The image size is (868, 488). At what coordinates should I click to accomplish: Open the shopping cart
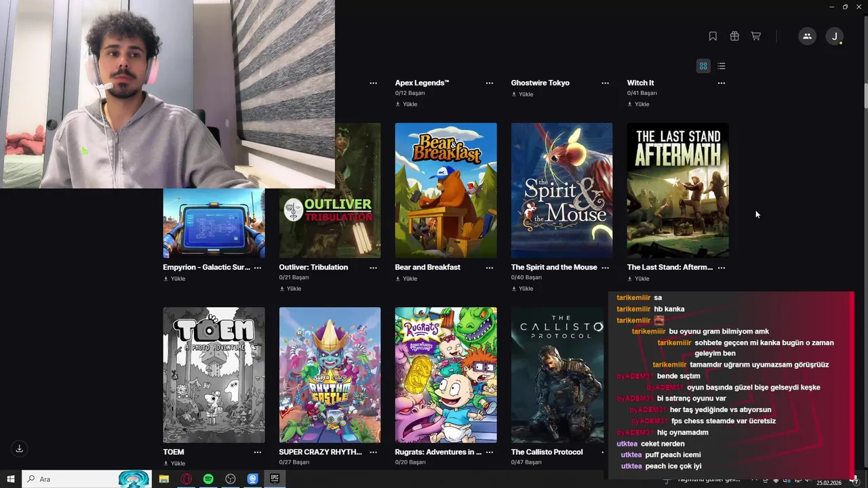pyautogui.click(x=755, y=36)
